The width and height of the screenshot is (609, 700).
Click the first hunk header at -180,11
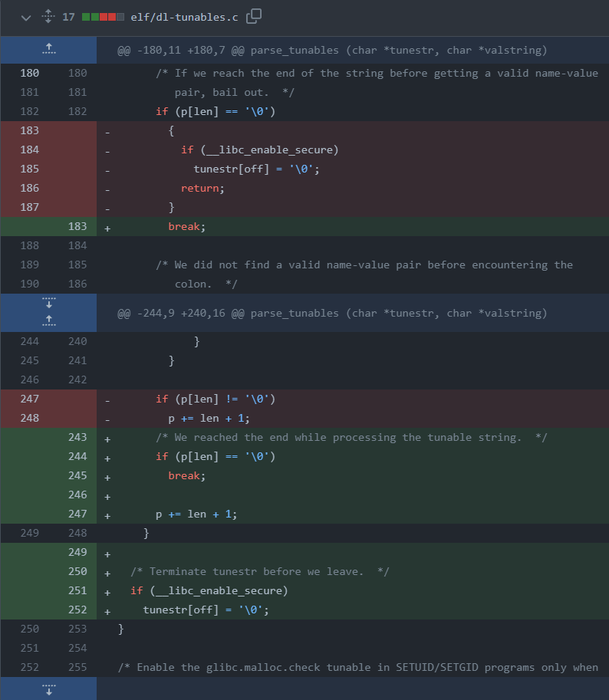click(331, 51)
